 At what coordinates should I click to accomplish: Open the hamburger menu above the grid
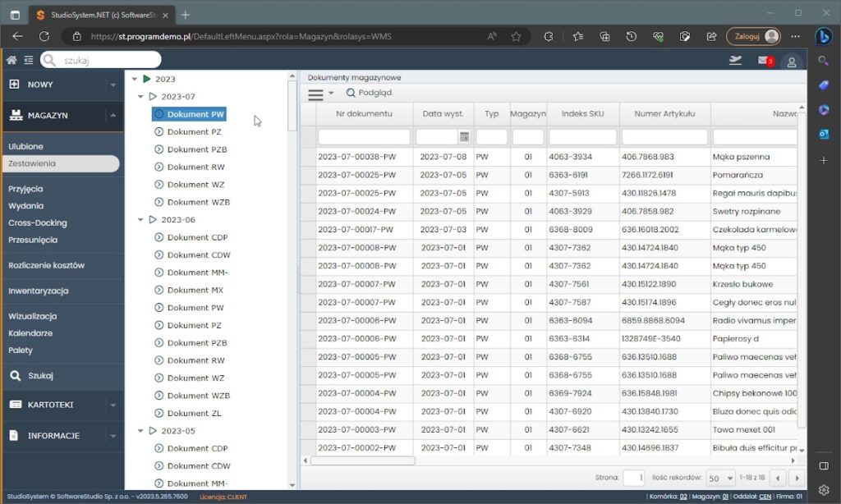[315, 94]
